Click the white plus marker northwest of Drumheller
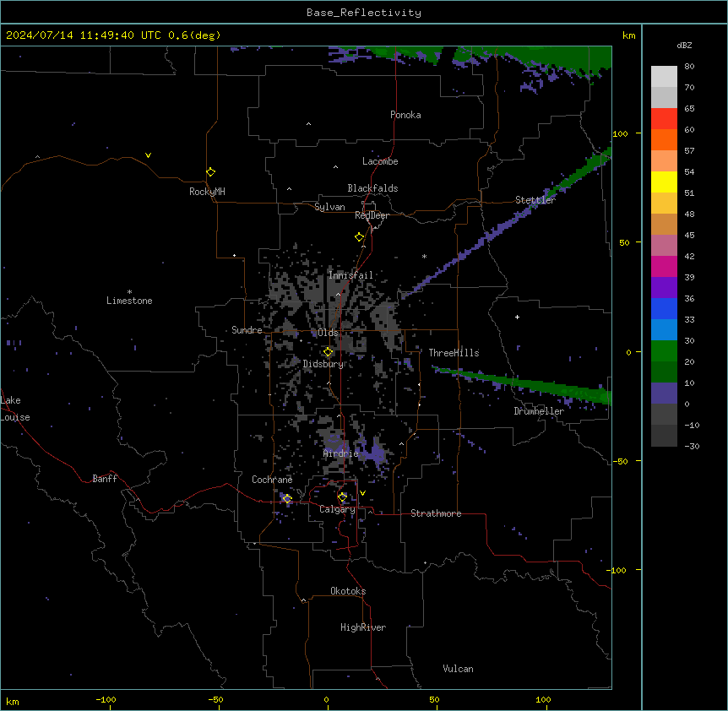The height and width of the screenshot is (711, 728). click(517, 317)
